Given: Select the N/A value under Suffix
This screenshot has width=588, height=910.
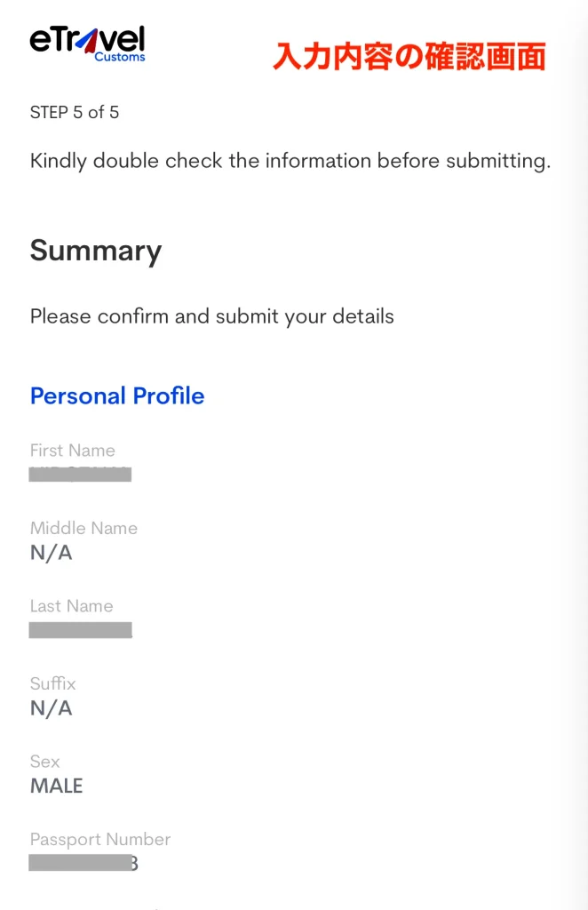Looking at the screenshot, I should pyautogui.click(x=52, y=708).
